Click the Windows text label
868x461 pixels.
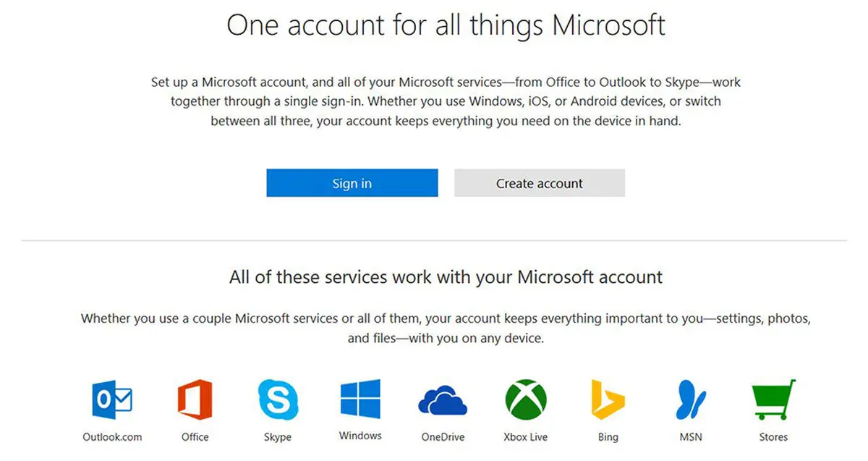pos(360,436)
